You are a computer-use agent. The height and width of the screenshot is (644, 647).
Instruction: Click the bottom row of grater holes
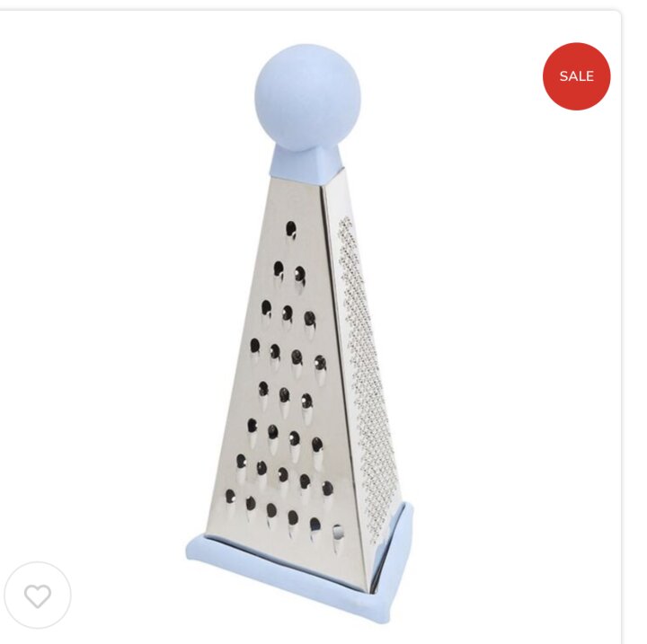(x=284, y=517)
